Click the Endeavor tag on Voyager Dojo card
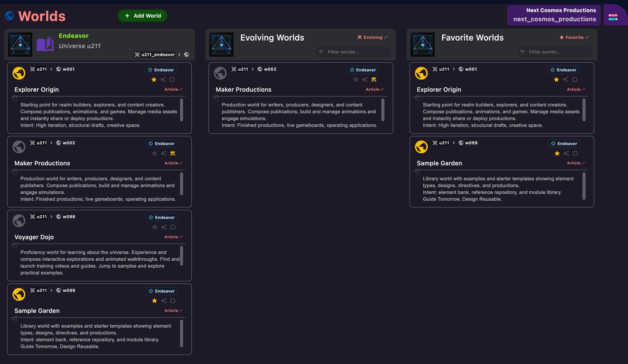This screenshot has width=628, height=364. tap(162, 217)
